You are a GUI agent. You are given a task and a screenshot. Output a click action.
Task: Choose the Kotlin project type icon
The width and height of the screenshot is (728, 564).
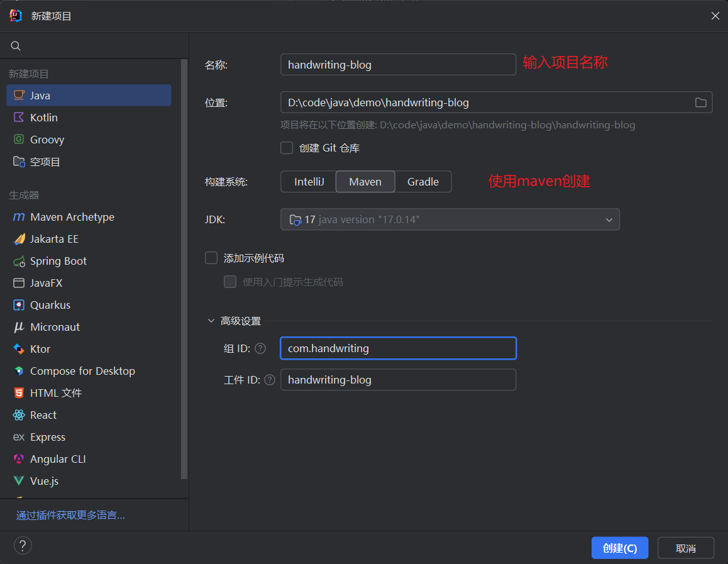point(19,118)
